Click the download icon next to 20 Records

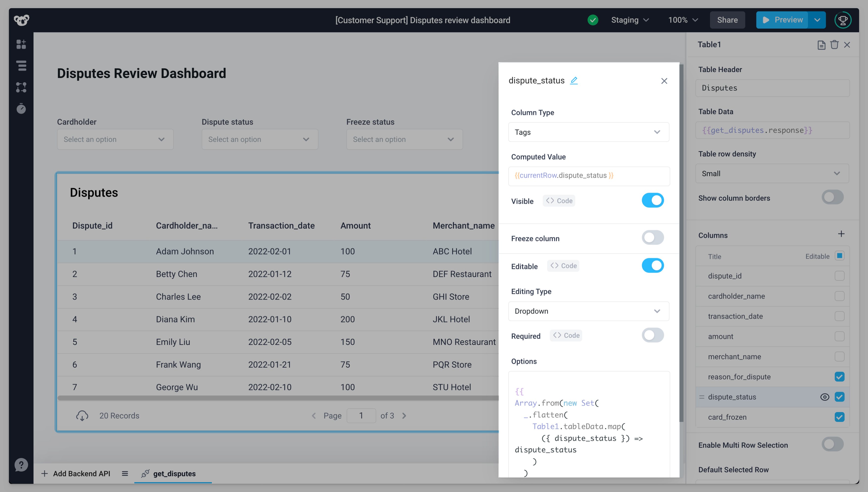pos(82,416)
